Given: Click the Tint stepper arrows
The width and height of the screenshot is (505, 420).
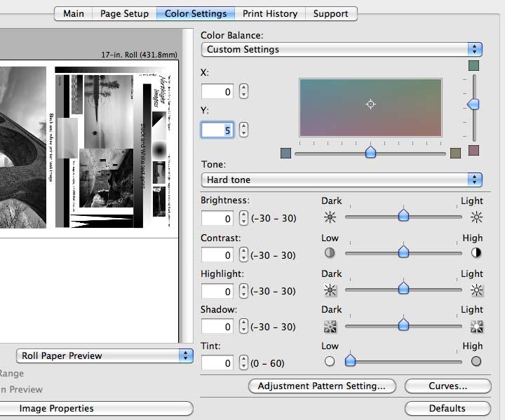Looking at the screenshot, I should (x=244, y=363).
